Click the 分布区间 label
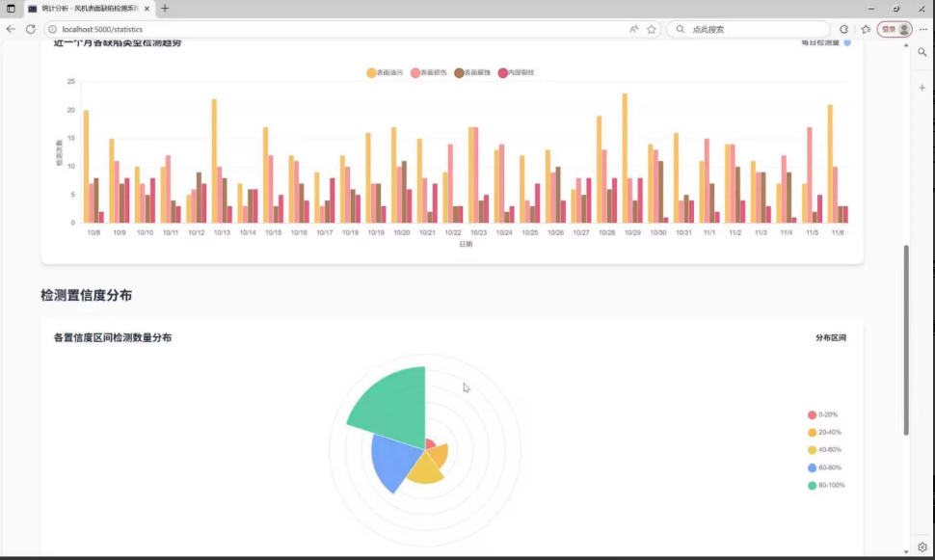 pyautogui.click(x=831, y=337)
